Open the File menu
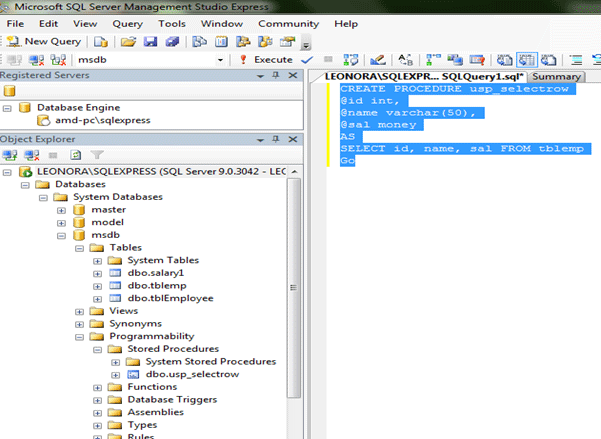The image size is (601, 439). (15, 24)
